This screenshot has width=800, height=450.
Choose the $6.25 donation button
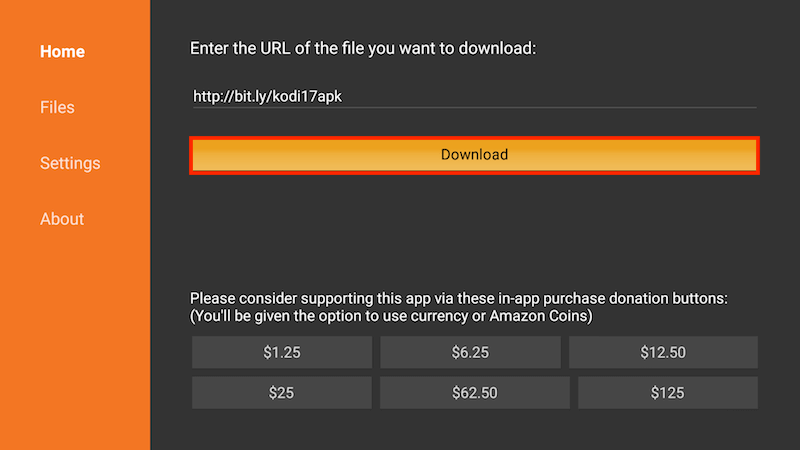pos(470,352)
